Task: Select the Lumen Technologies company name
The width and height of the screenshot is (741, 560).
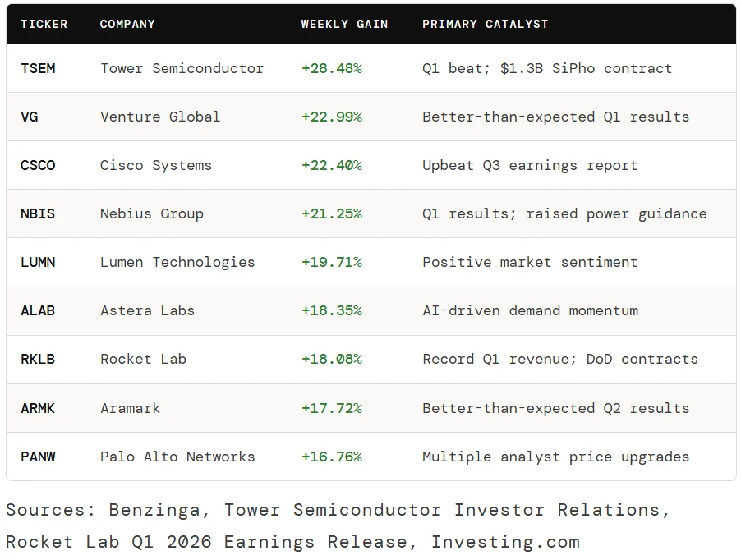Action: (177, 263)
